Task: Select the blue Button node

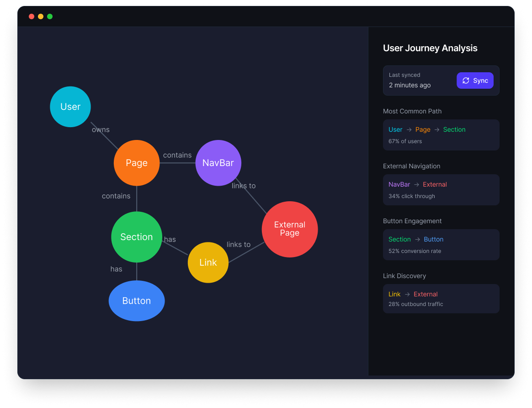Action: pos(137,301)
